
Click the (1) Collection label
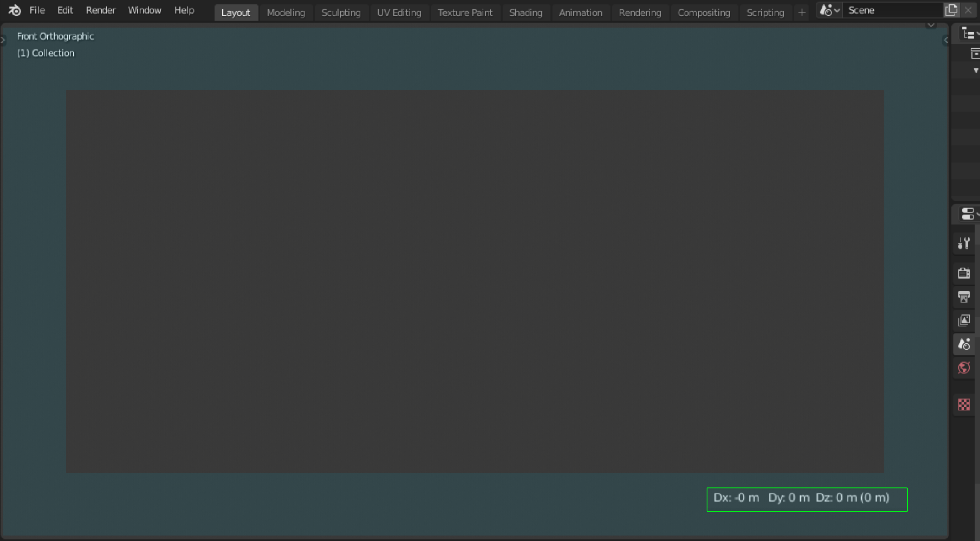coord(45,53)
